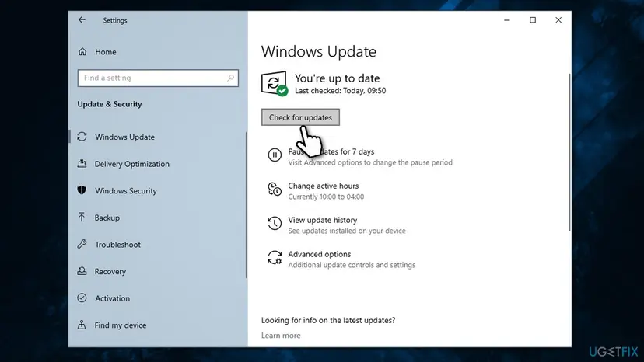The height and width of the screenshot is (362, 644).
Task: Open Windows Update in the sidebar
Action: (x=125, y=137)
